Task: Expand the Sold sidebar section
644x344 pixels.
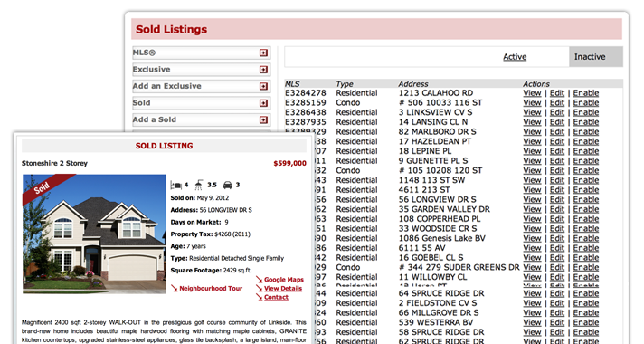Action: [x=263, y=103]
